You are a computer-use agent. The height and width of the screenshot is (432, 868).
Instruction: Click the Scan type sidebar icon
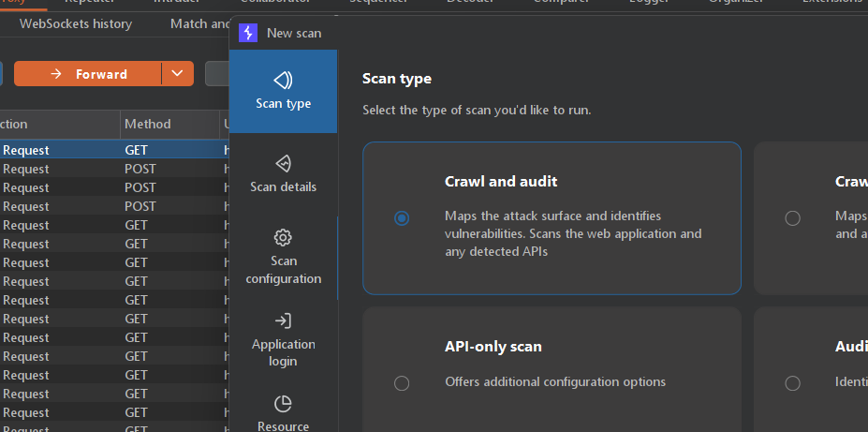tap(283, 81)
